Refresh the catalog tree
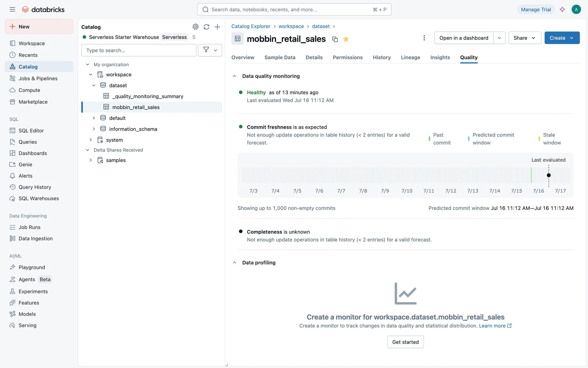The width and height of the screenshot is (588, 368). tap(206, 27)
